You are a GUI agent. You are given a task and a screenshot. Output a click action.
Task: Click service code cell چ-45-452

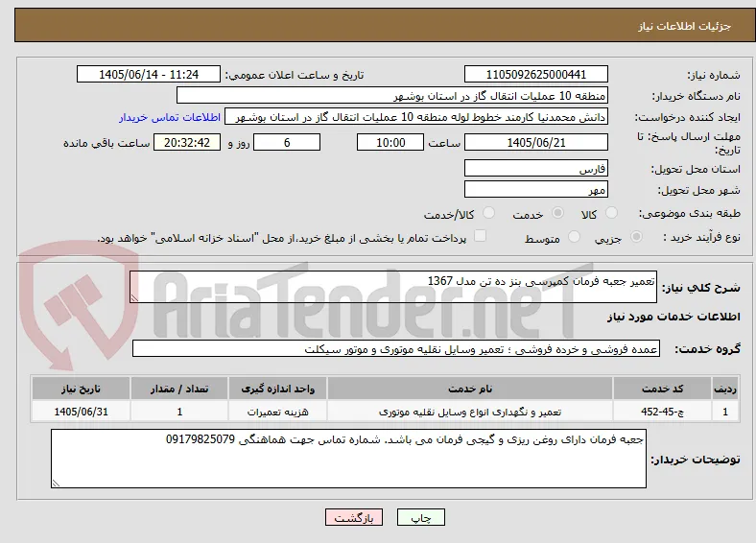663,412
